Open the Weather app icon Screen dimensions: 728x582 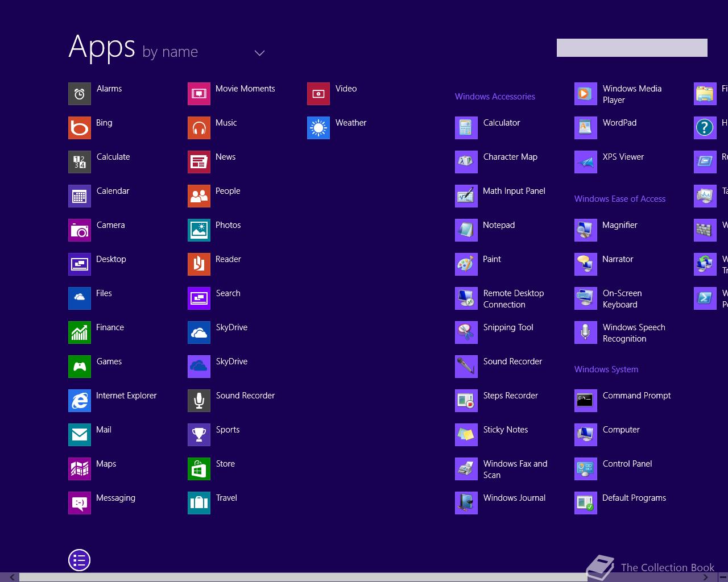coord(318,128)
